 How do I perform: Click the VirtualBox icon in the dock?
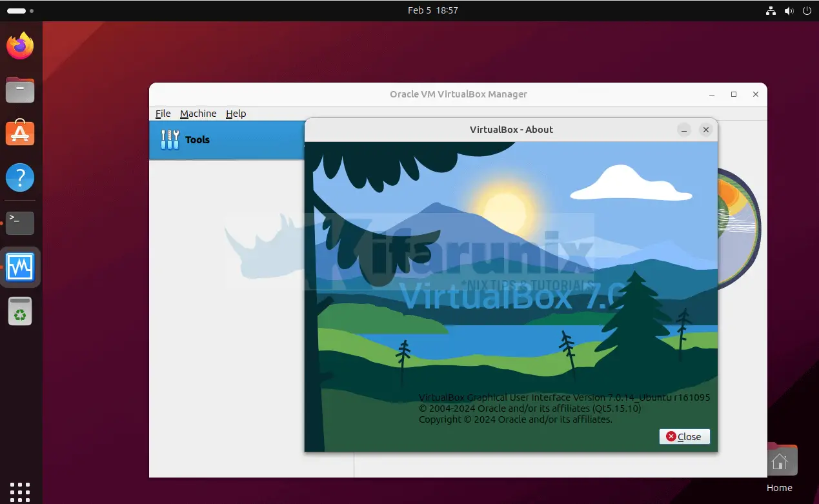point(20,267)
